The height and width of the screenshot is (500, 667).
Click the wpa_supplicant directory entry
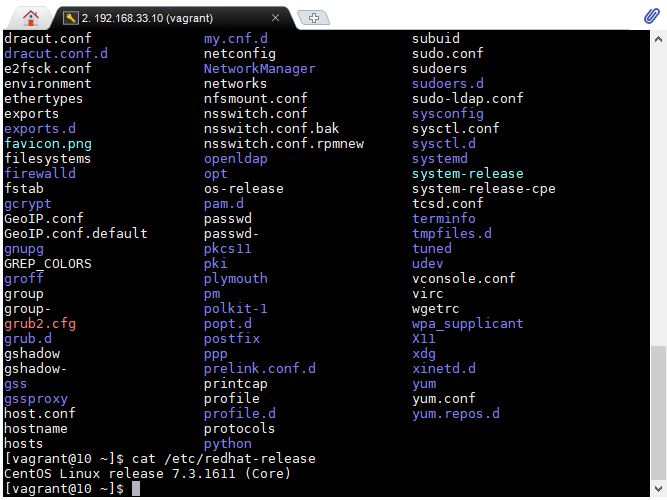[467, 324]
